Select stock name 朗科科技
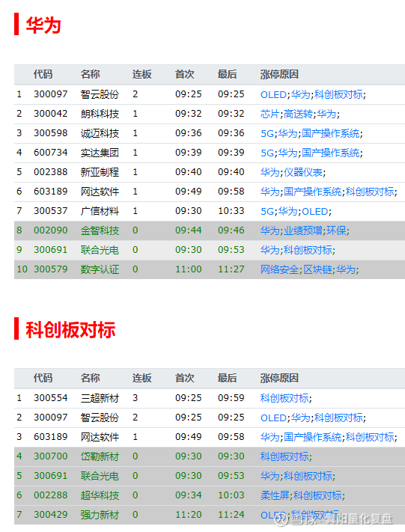The width and height of the screenshot is (405, 532). point(100,114)
